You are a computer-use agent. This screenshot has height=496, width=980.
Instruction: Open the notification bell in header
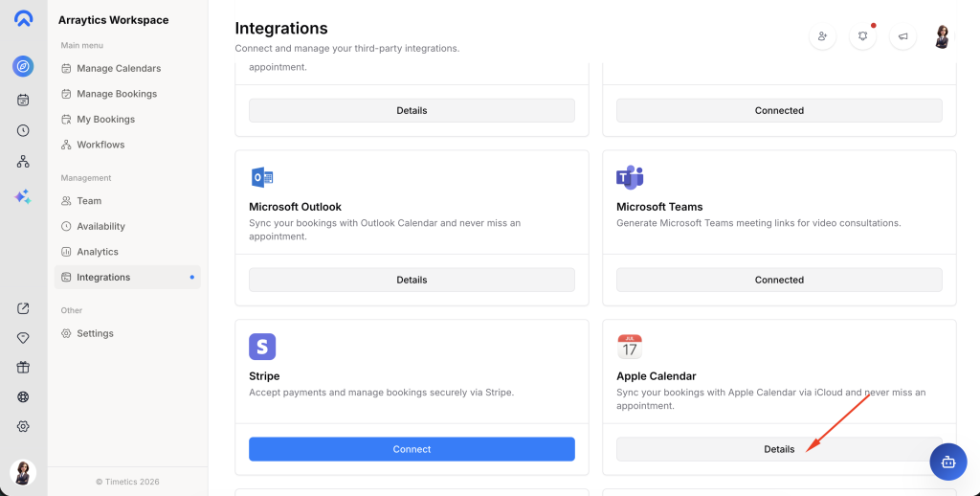point(862,36)
